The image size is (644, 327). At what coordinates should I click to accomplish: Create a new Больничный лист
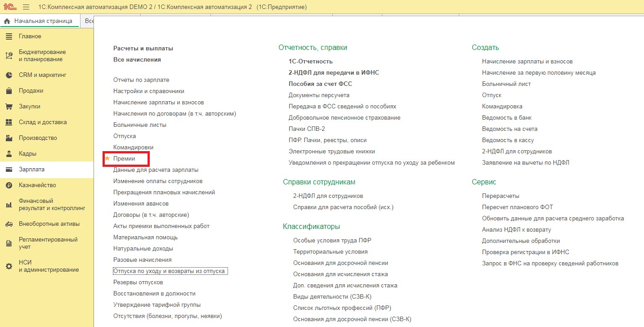click(x=506, y=84)
